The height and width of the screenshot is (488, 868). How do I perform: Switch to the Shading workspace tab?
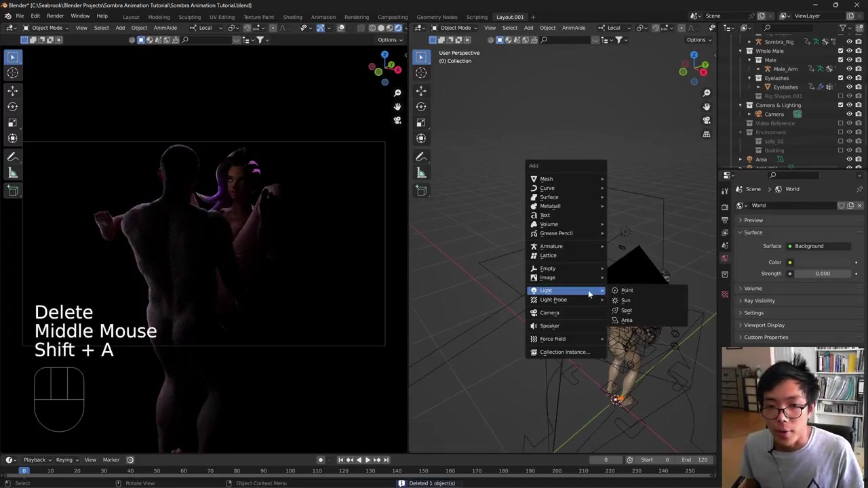[x=292, y=17]
